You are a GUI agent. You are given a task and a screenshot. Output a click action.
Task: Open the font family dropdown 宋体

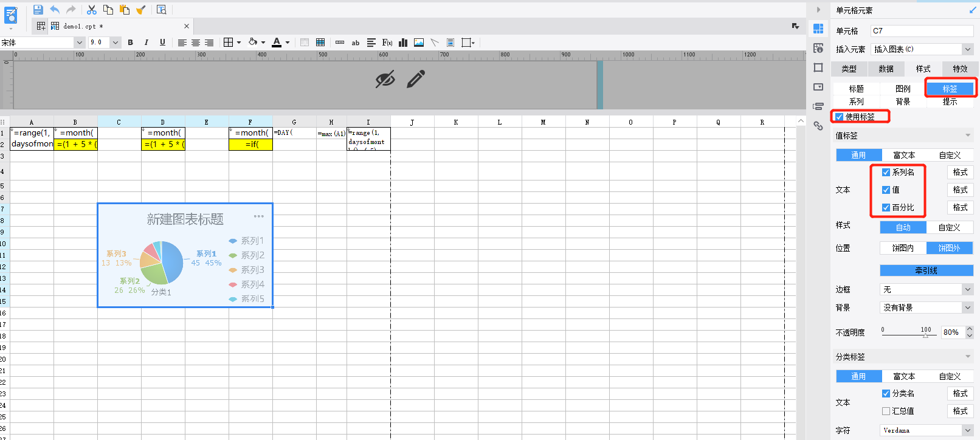[x=79, y=43]
